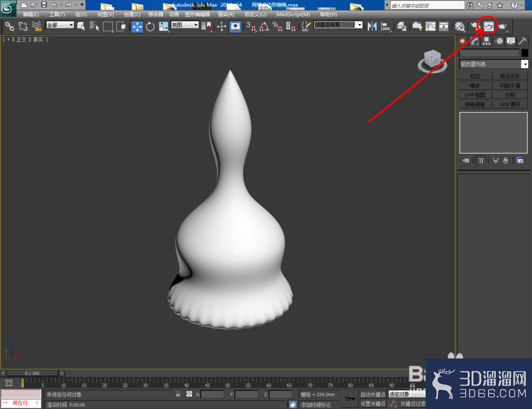This screenshot has width=532, height=409.
Task: Open the 组(G) menu
Action: (81, 14)
